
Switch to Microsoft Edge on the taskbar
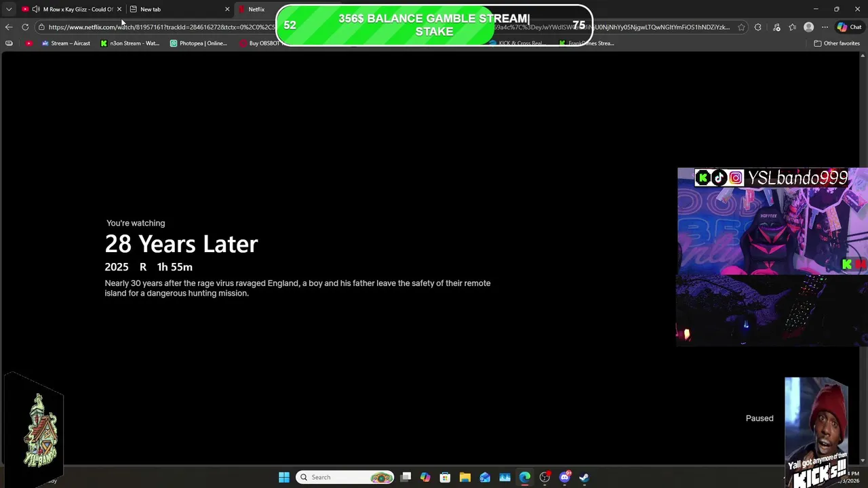pyautogui.click(x=524, y=477)
